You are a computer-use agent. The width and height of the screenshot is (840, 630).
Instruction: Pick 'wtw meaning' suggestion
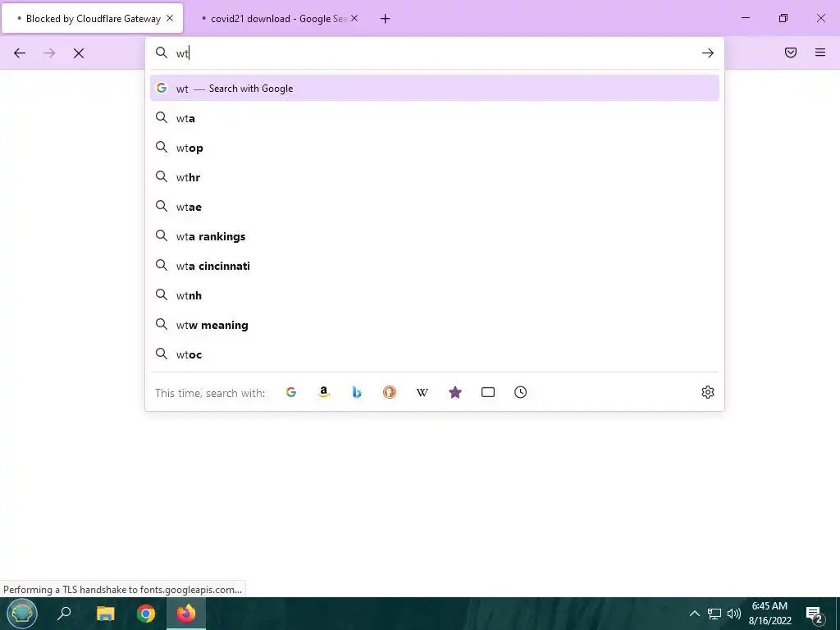[435, 325]
